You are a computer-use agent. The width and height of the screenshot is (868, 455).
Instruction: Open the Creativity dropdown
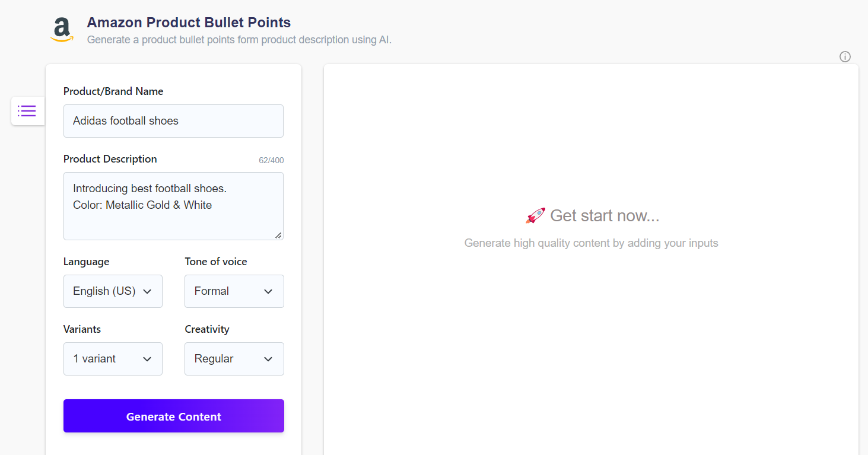coord(234,359)
